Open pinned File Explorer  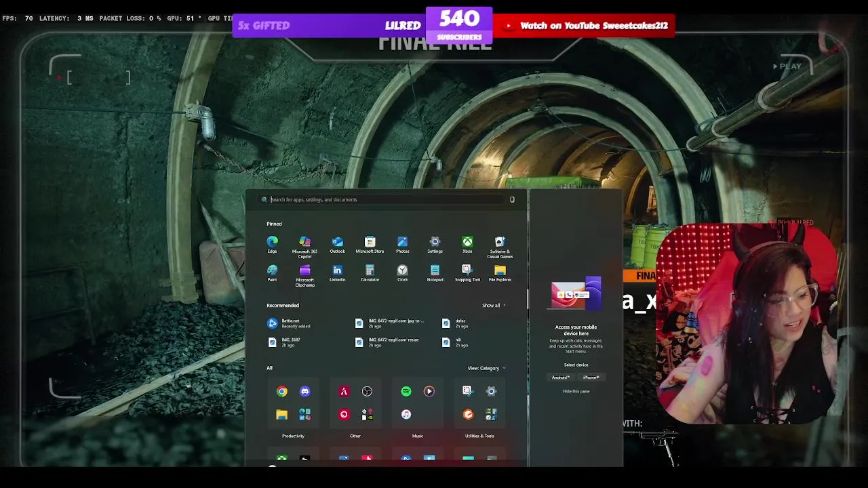click(500, 273)
